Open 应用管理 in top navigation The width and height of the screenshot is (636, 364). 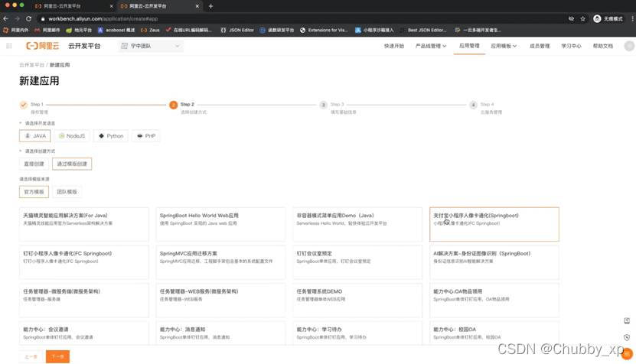(x=469, y=46)
